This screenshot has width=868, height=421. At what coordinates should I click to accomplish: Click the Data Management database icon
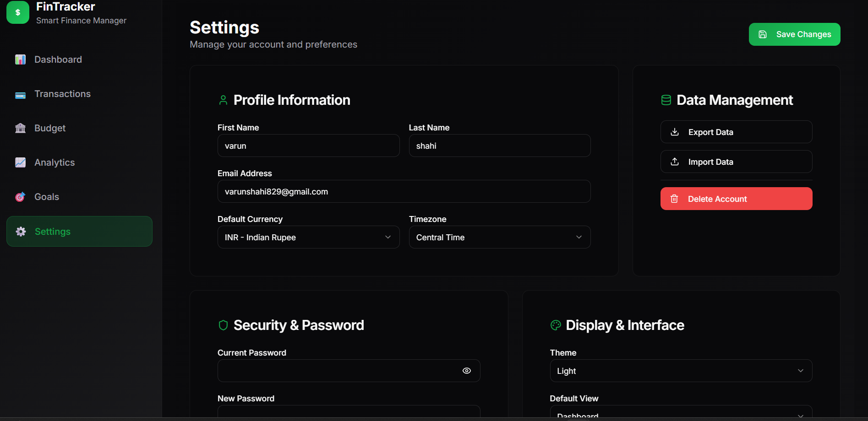click(x=666, y=100)
